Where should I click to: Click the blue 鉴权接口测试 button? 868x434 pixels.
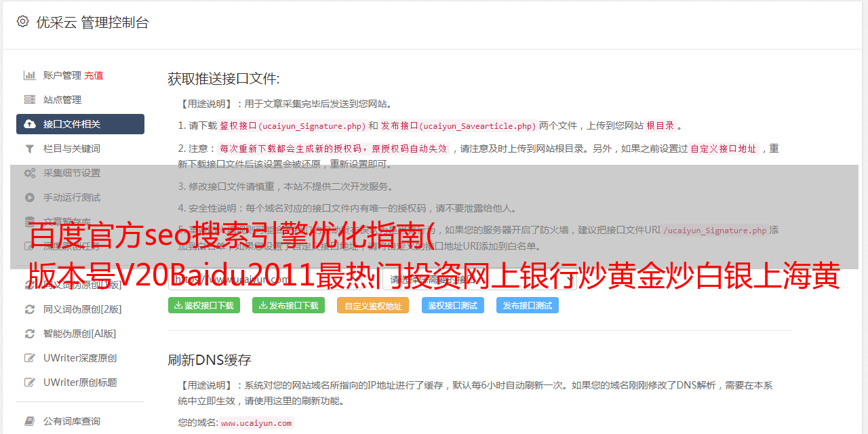453,305
